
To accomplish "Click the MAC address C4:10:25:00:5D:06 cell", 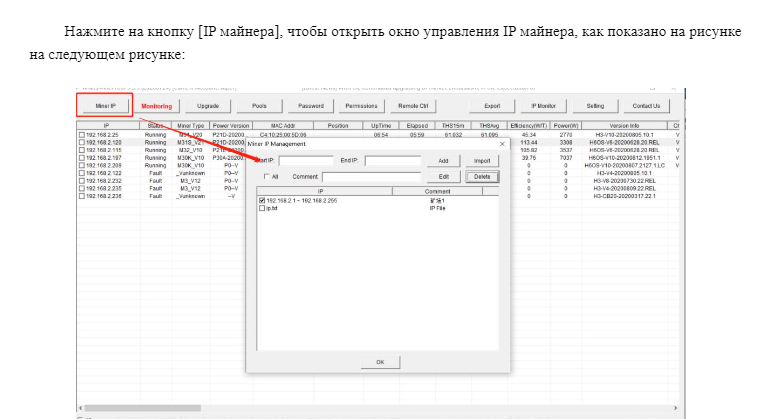I will pyautogui.click(x=283, y=135).
